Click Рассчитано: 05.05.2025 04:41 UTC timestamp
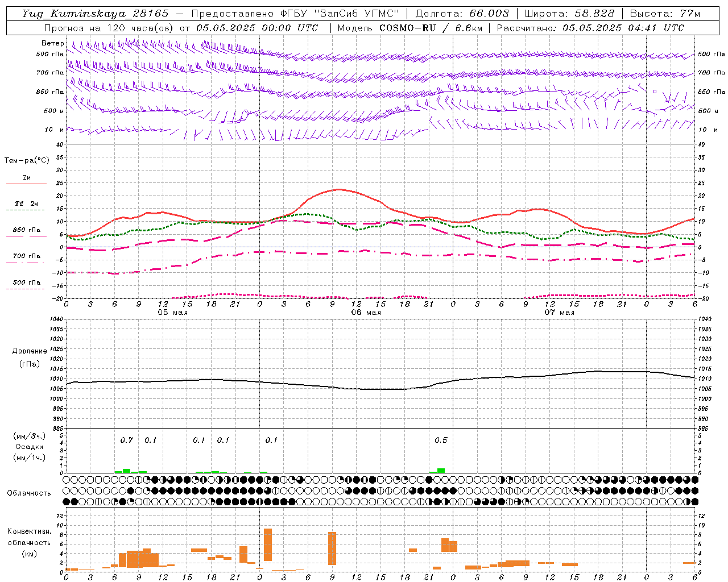 tap(590, 28)
